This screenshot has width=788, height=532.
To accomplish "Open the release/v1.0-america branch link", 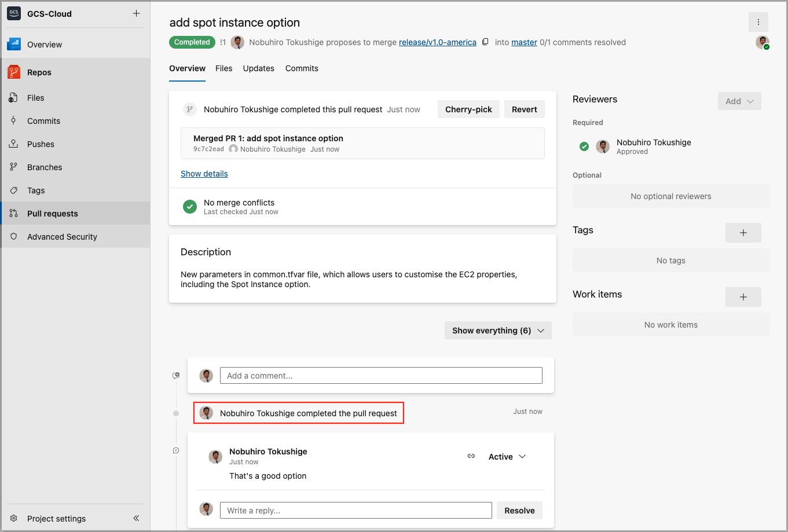I will pos(437,42).
